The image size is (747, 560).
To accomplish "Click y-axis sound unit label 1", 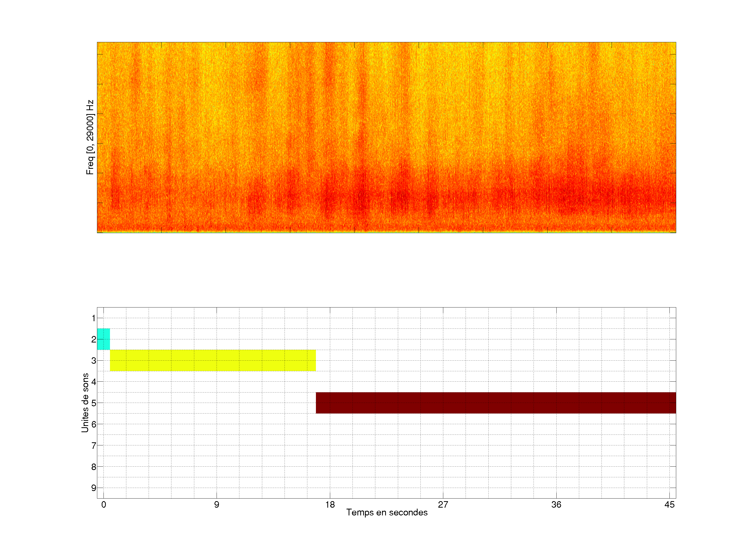I will pos(94,318).
